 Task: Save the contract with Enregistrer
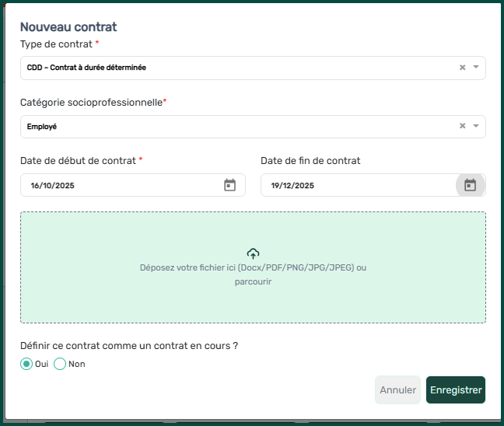[456, 390]
